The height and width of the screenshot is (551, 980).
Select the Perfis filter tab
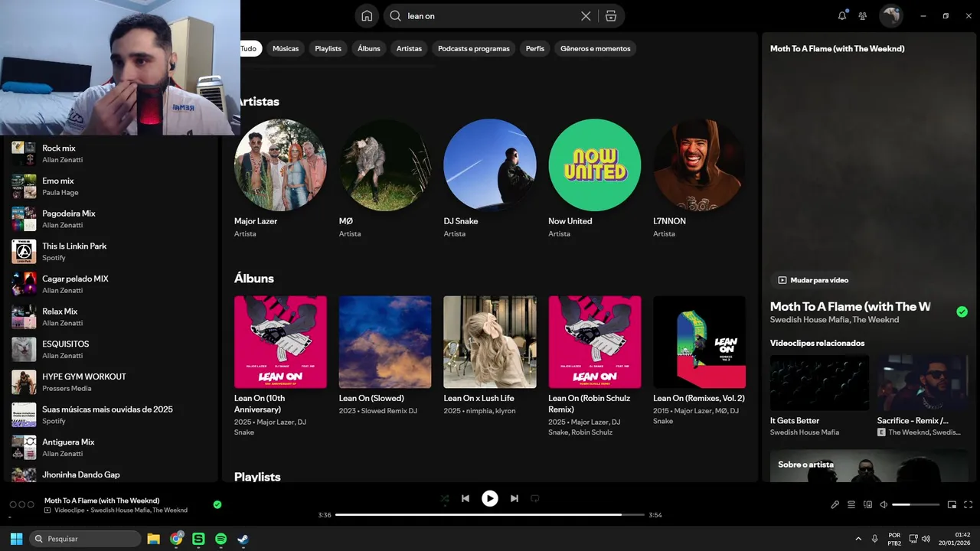coord(535,48)
